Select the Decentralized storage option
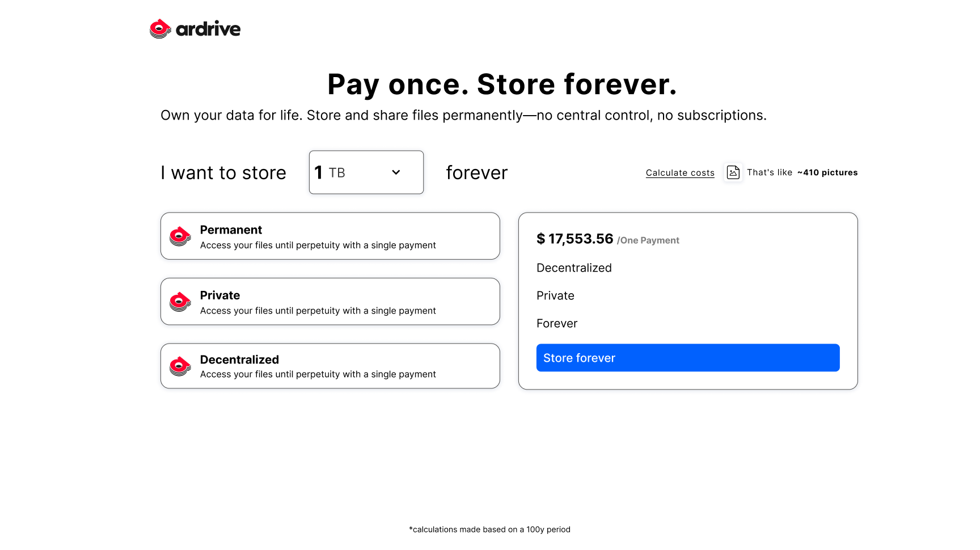Viewport: 980px width, 550px height. point(330,366)
